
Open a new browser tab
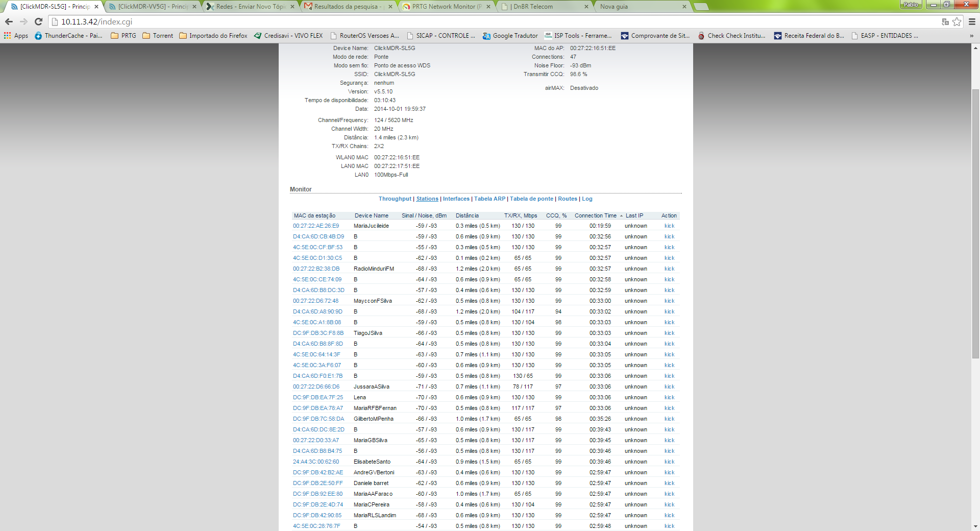[702, 7]
